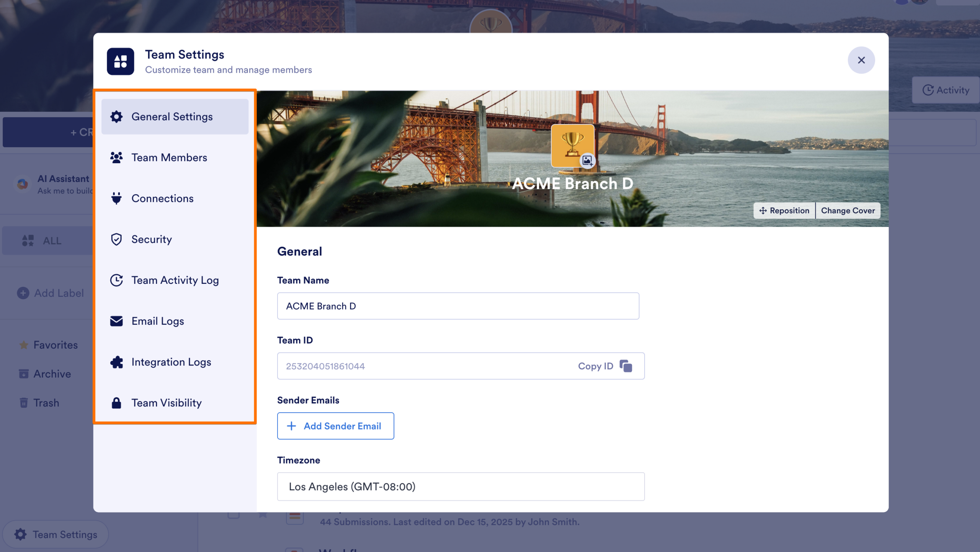Open the Activity panel
This screenshot has height=552, width=980.
pyautogui.click(x=945, y=90)
